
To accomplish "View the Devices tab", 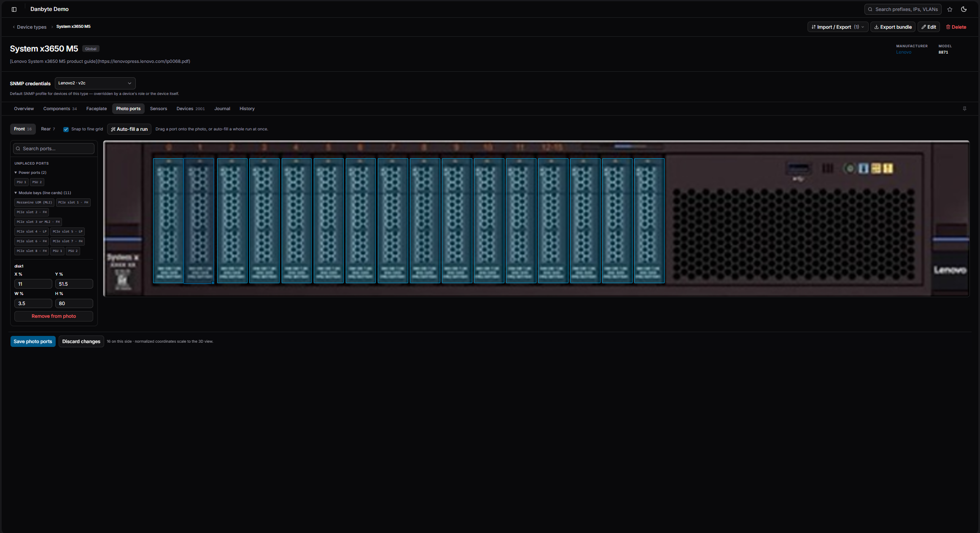I will click(x=191, y=109).
